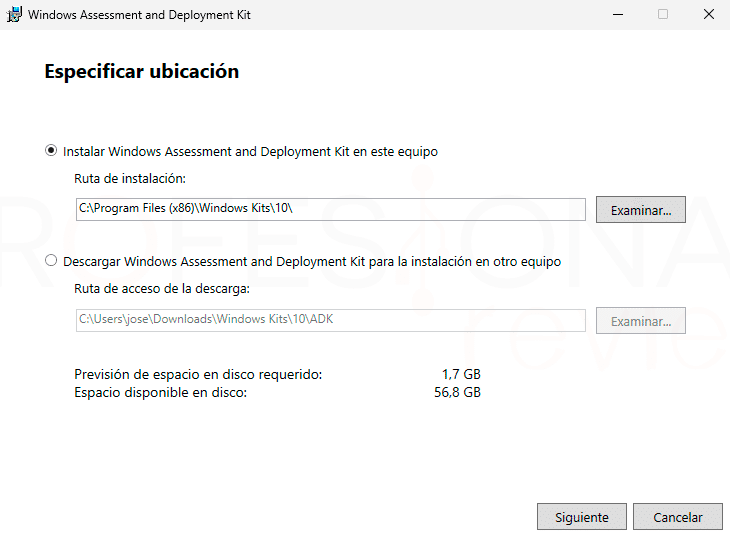Click "Previsión de espacio en disco requerido:" text
The image size is (730, 539).
pyautogui.click(x=198, y=374)
